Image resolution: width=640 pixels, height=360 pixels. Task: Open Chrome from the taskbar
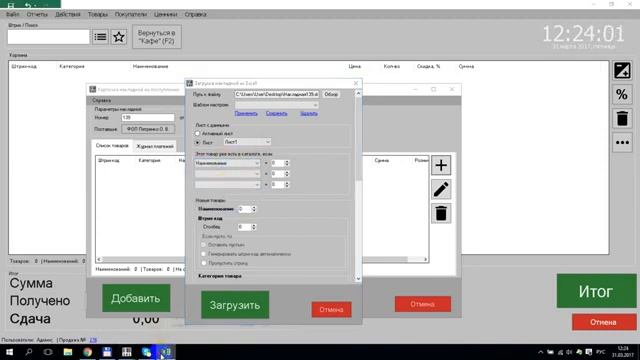pos(87,352)
